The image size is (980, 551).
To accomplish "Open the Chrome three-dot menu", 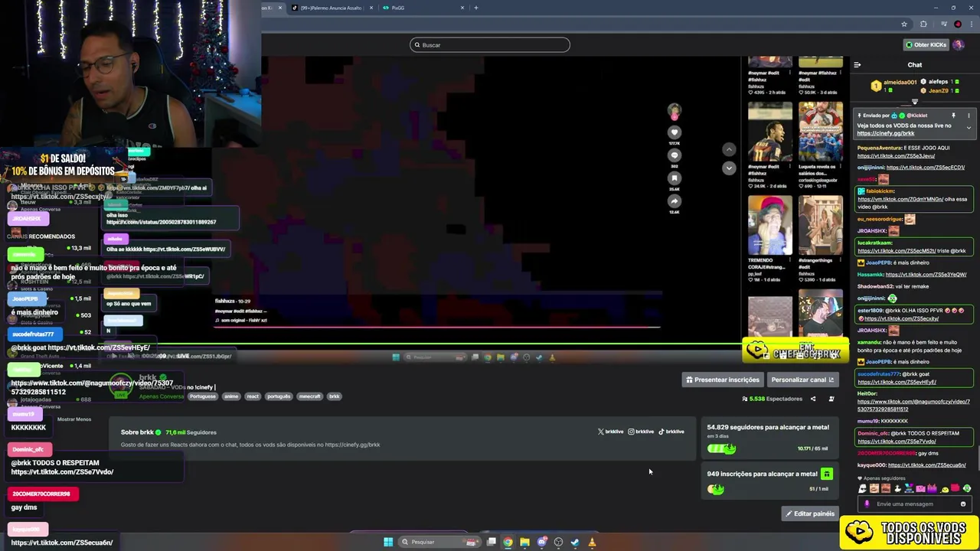I will (970, 24).
